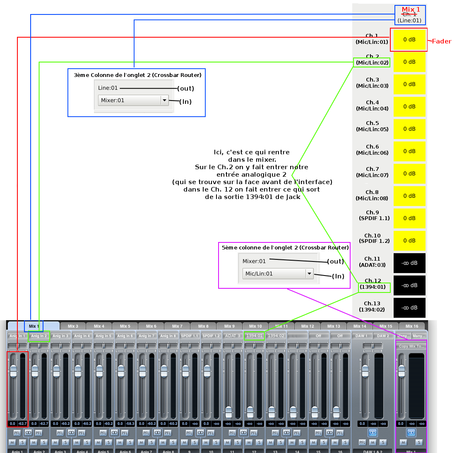476x453 pixels.
Task: Enable PFL on channel 11
Action: 233,433
